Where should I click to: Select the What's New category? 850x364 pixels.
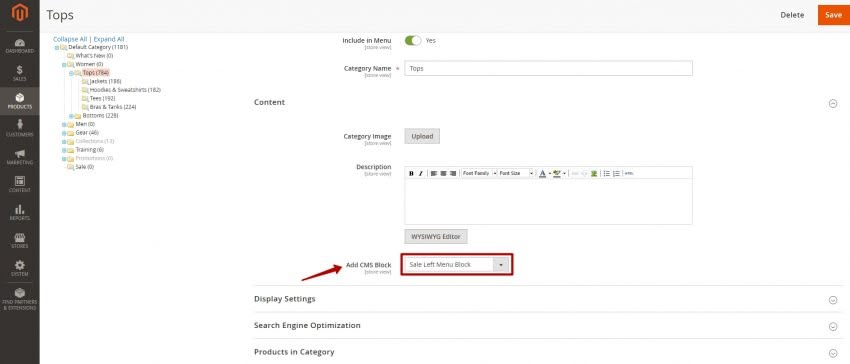[x=94, y=55]
